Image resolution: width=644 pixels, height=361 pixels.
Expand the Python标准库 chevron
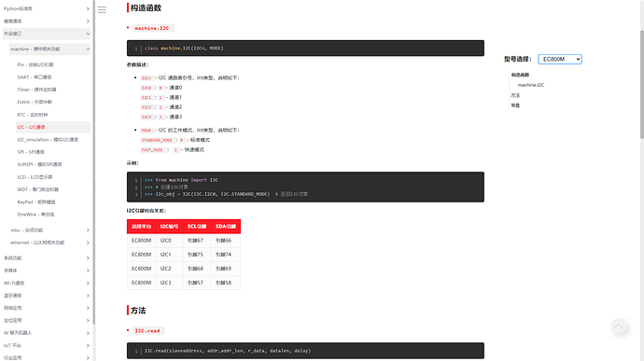coord(88,8)
